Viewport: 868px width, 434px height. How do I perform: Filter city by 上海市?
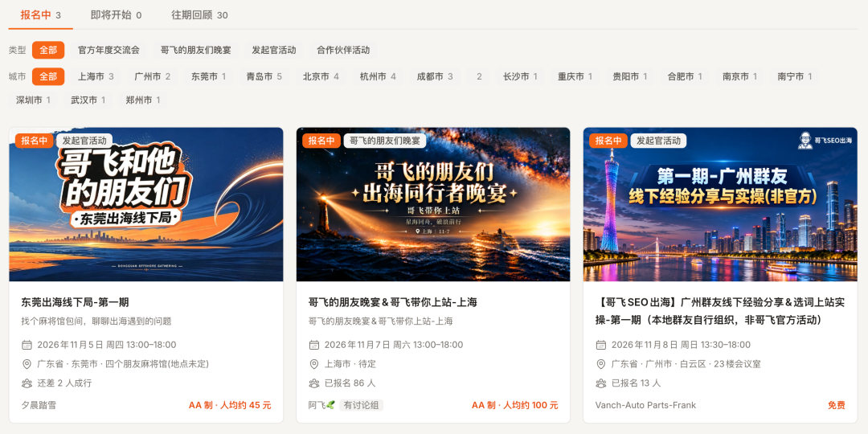click(x=96, y=76)
